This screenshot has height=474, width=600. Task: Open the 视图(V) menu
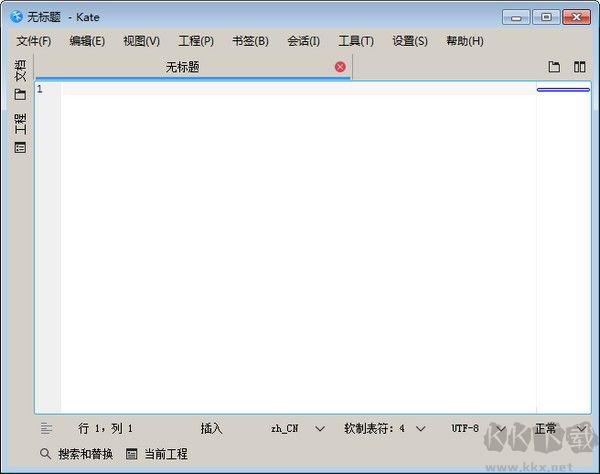[x=142, y=41]
